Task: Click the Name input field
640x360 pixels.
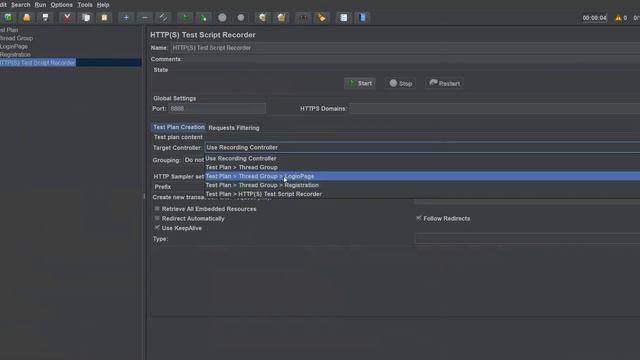Action: click(x=405, y=48)
